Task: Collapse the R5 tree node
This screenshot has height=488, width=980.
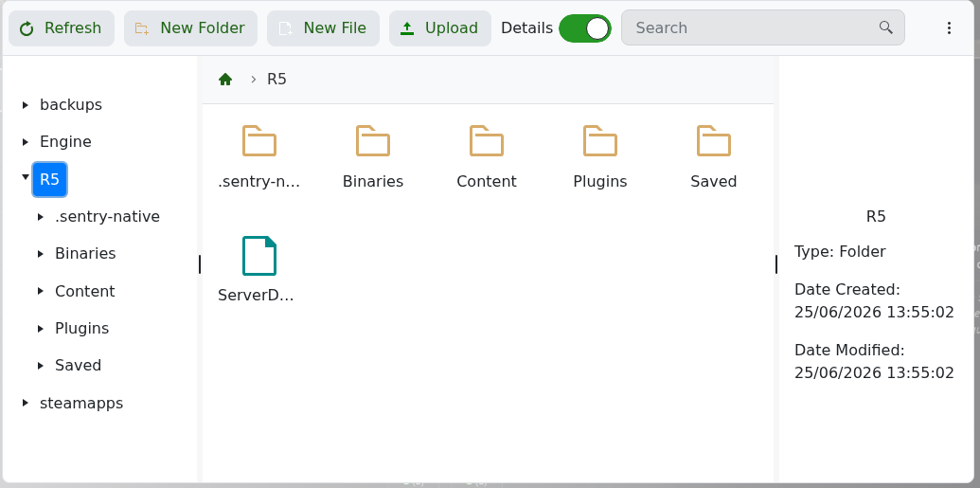Action: pyautogui.click(x=25, y=178)
